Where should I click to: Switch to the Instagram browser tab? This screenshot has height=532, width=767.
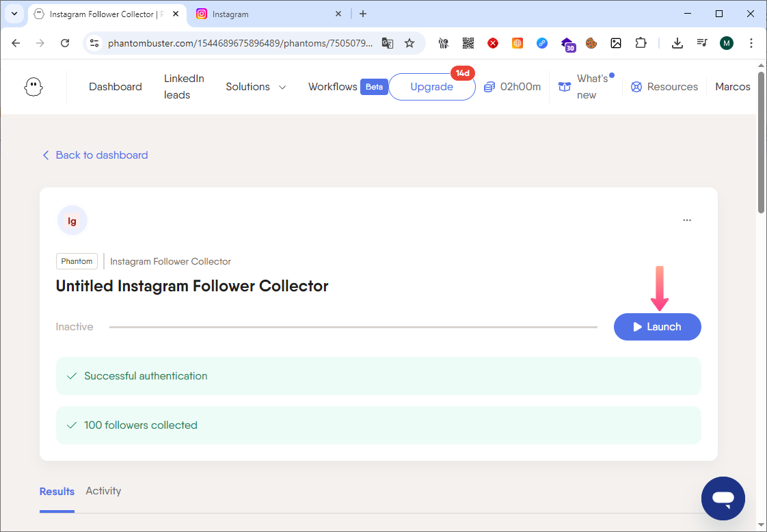[x=269, y=14]
